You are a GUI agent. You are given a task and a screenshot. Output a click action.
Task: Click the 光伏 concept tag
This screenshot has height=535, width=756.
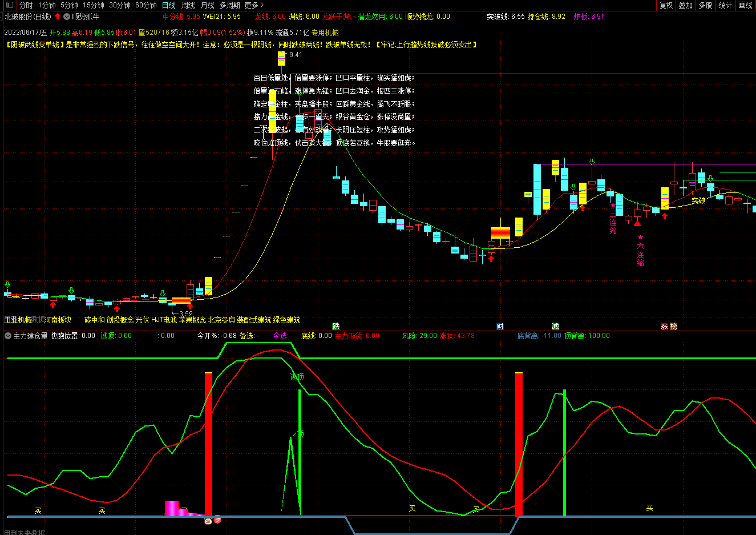(x=142, y=320)
